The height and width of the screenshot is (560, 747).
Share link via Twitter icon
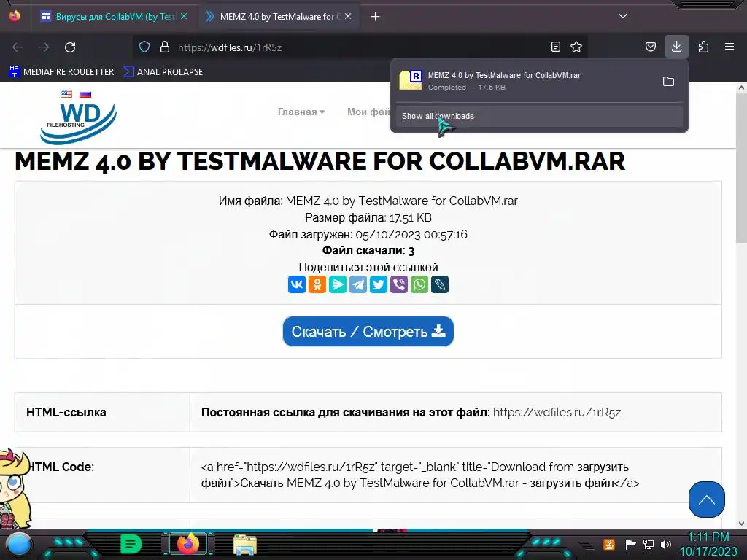coord(379,284)
